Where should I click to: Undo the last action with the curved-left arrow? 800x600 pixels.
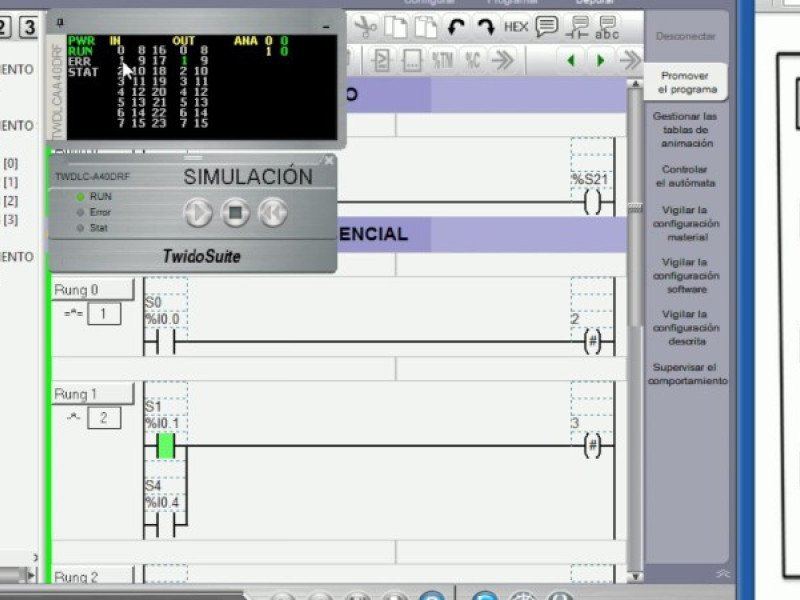pyautogui.click(x=454, y=26)
